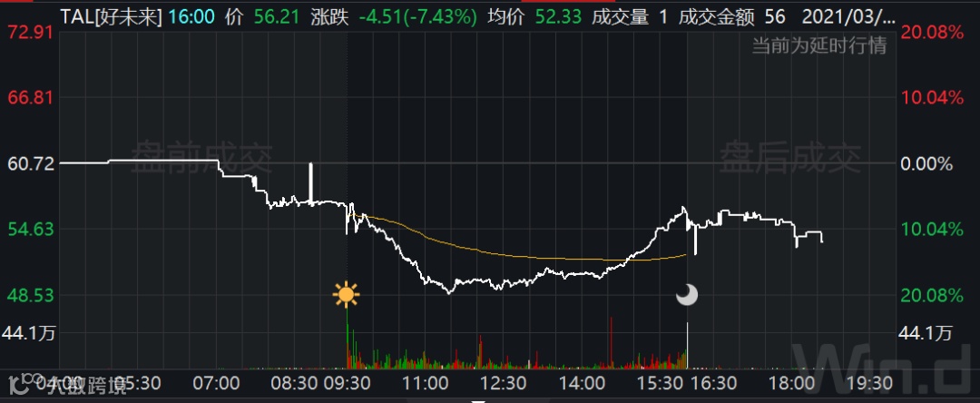Click the 16:30 time axis label
980x403 pixels.
714,383
